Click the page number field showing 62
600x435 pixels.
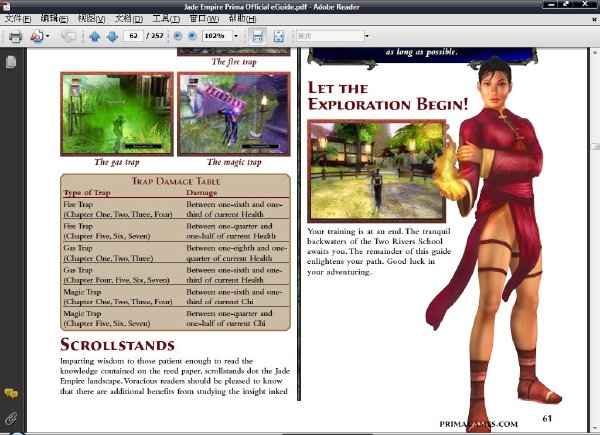click(133, 36)
